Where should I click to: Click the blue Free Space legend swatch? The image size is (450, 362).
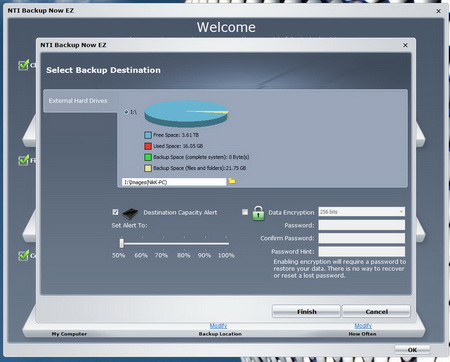tap(148, 135)
